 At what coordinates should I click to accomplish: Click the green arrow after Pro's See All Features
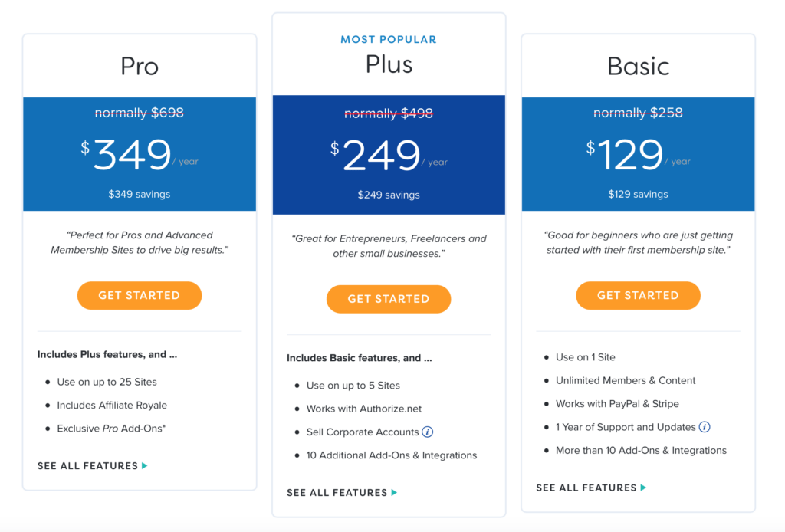coord(145,466)
